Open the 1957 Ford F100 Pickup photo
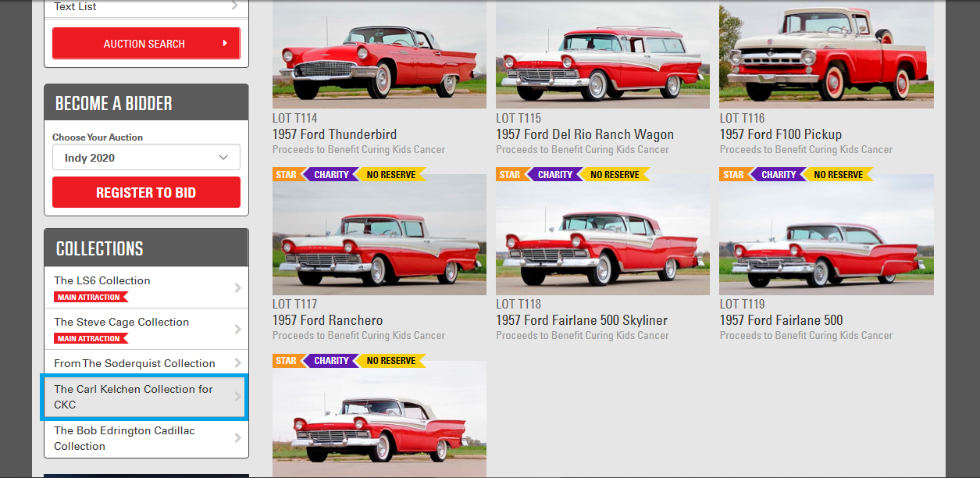The width and height of the screenshot is (980, 478). click(x=826, y=54)
